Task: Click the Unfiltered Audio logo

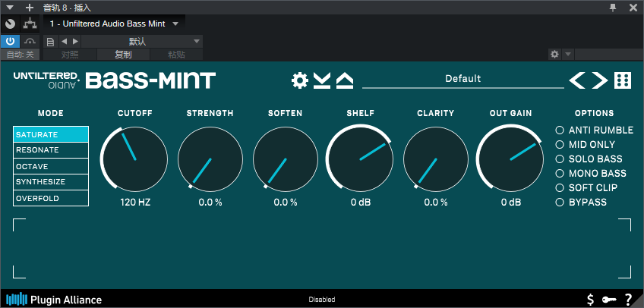Action: pyautogui.click(x=46, y=80)
